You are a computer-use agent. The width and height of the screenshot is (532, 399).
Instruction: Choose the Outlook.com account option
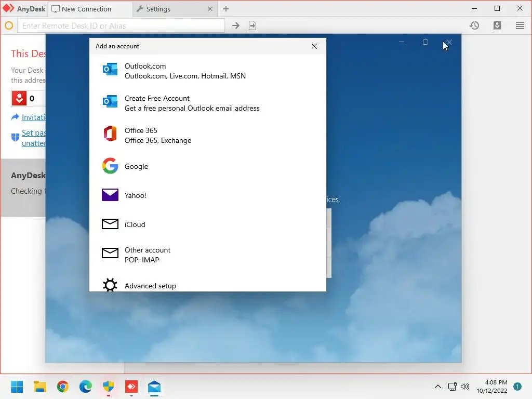208,71
